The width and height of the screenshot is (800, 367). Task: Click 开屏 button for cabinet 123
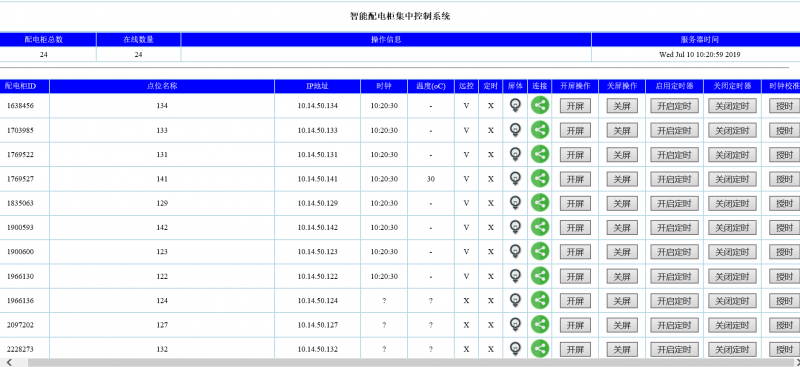click(x=576, y=252)
